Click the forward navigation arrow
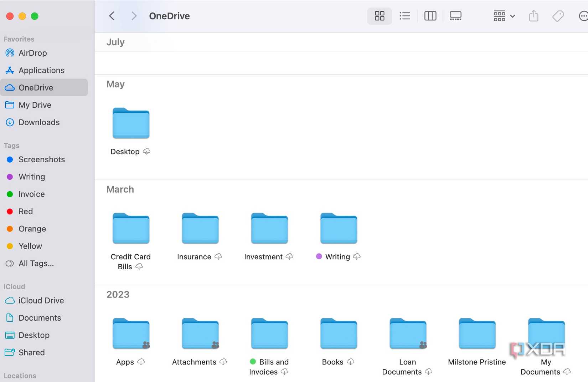 [x=134, y=16]
